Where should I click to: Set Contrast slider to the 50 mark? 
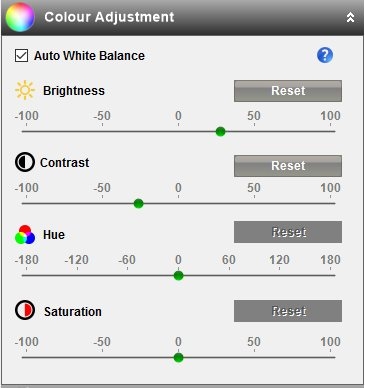(x=254, y=204)
